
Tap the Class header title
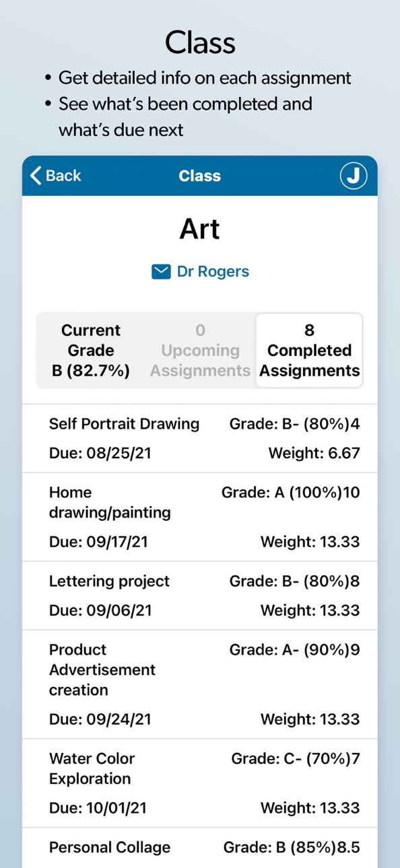coord(200,176)
